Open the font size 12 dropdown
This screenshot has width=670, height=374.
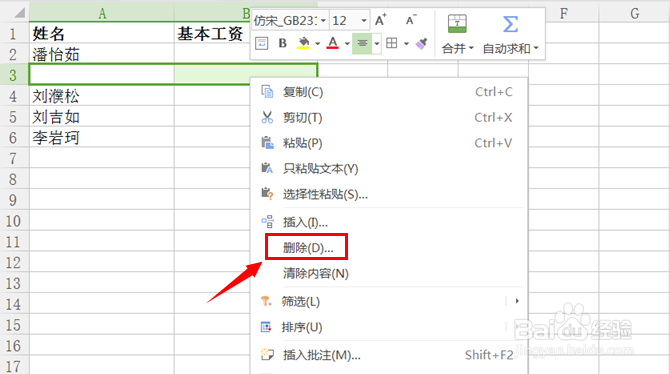[364, 21]
